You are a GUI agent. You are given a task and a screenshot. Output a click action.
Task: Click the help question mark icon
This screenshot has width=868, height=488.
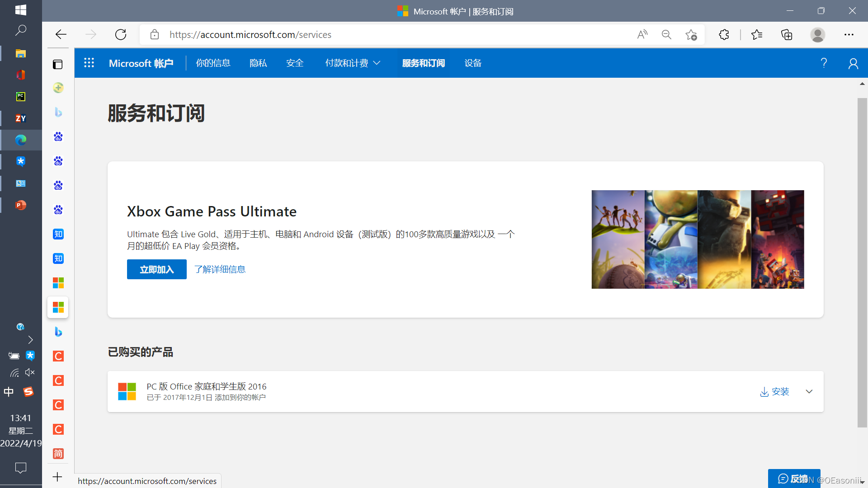[x=824, y=63]
